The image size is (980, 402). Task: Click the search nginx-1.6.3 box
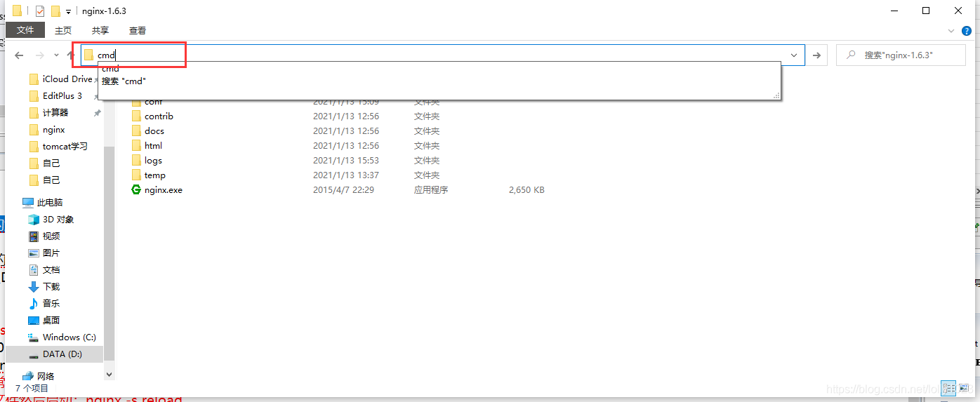coord(901,55)
